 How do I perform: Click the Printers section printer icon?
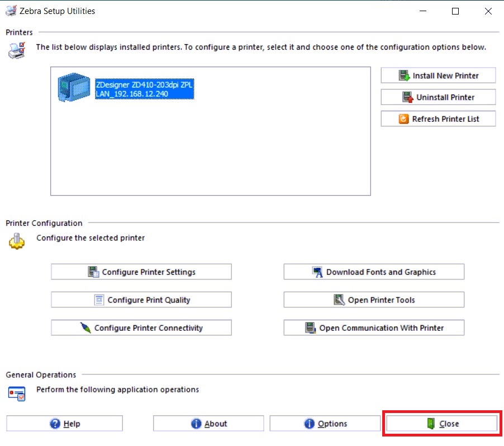click(17, 51)
